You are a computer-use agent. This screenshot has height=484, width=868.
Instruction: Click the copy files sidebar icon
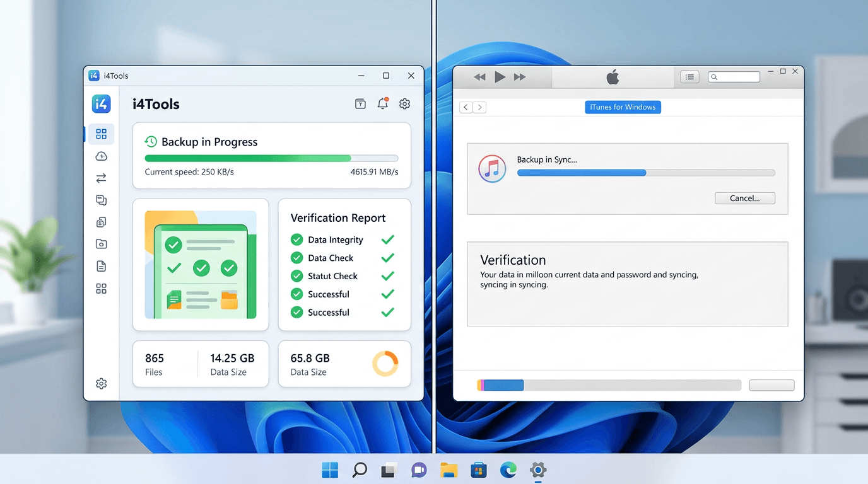coord(101,222)
